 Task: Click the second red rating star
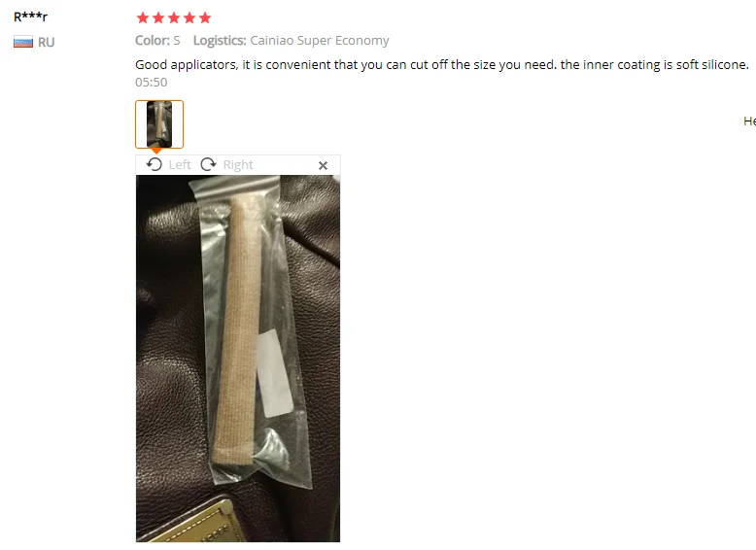coord(158,17)
